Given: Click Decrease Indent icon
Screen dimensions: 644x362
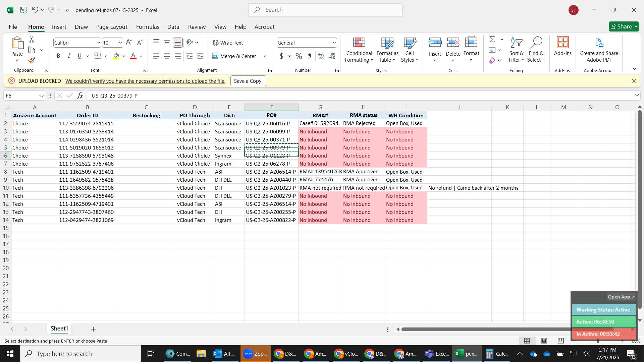Looking at the screenshot, I should click(x=190, y=56).
